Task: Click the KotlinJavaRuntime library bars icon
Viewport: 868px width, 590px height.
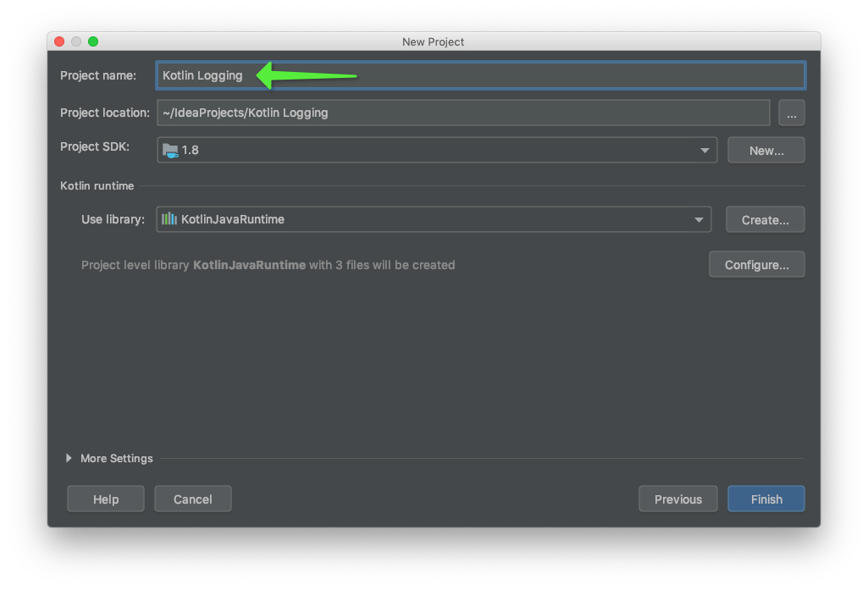Action: click(x=169, y=219)
